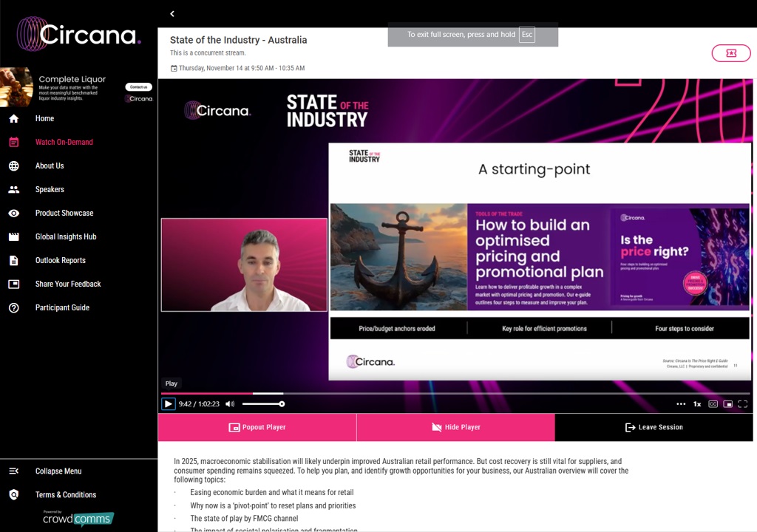
Task: Click the 'pivot-point' bullet text
Action: pos(273,505)
